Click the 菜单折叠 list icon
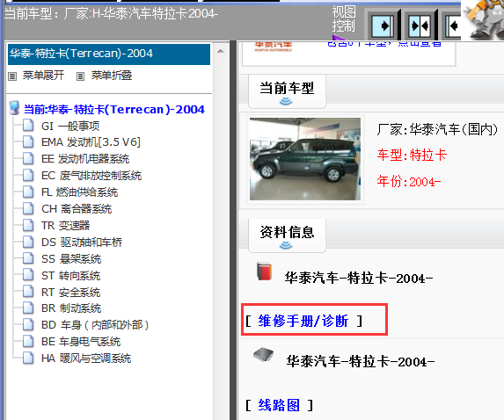Image resolution: width=504 pixels, height=420 pixels. (x=80, y=76)
